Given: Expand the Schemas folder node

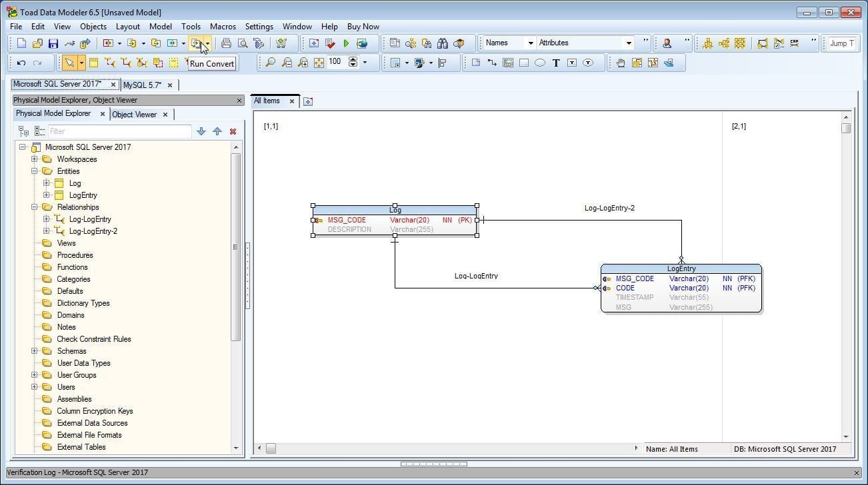Looking at the screenshot, I should click(x=35, y=351).
